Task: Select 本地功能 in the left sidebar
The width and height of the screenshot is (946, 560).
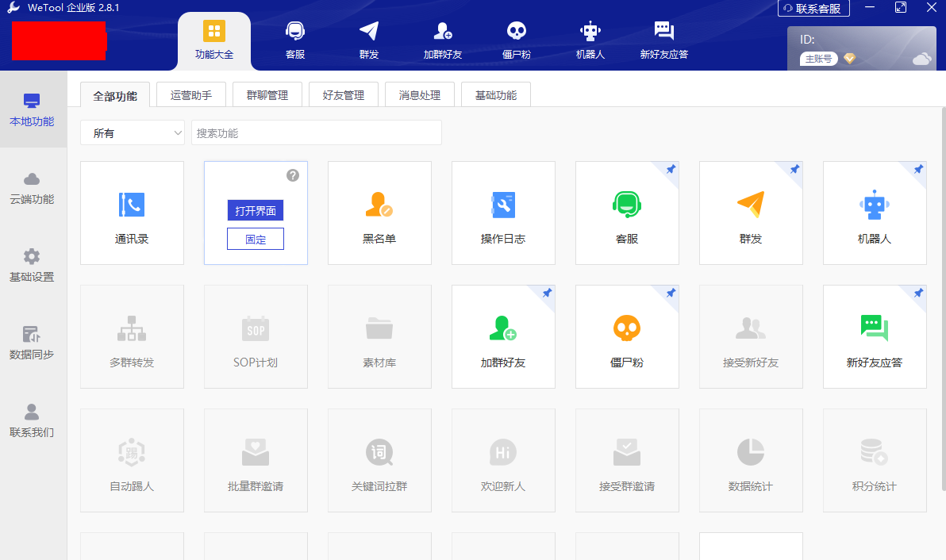Action: click(x=32, y=109)
